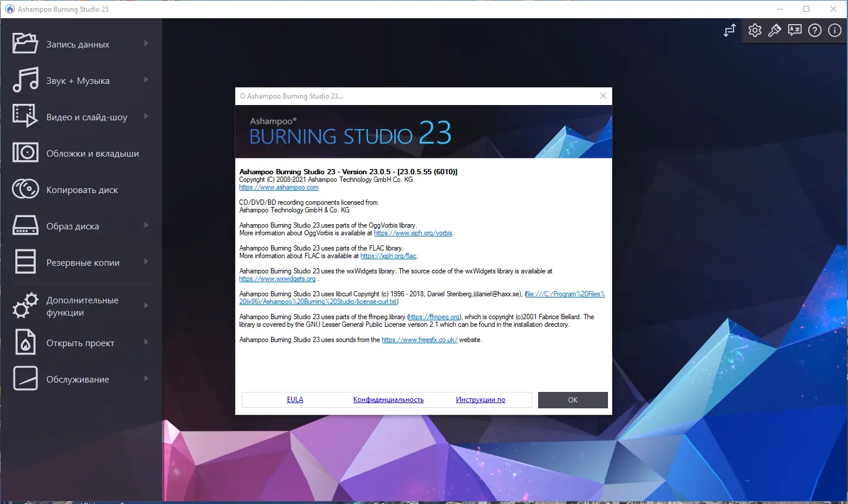The width and height of the screenshot is (848, 504).
Task: Select the Обложки и вкладыши covers icon
Action: (x=25, y=153)
